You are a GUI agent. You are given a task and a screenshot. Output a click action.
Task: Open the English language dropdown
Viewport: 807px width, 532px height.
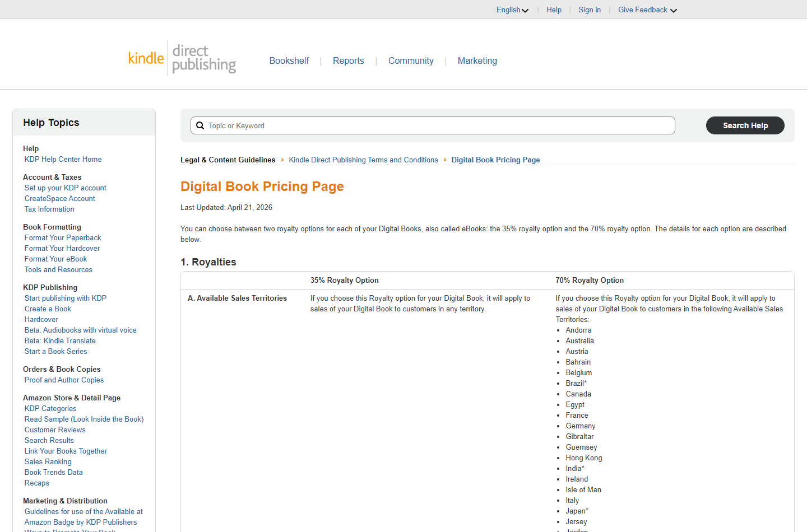(512, 10)
